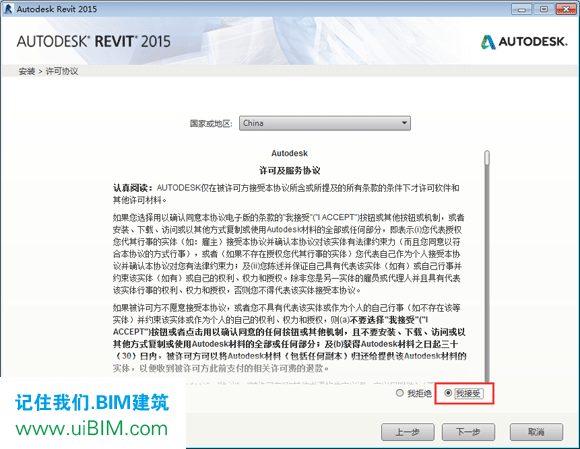Viewport: 580px width, 449px height.
Task: Click the license agreement scrollbar thumb
Action: point(487,158)
